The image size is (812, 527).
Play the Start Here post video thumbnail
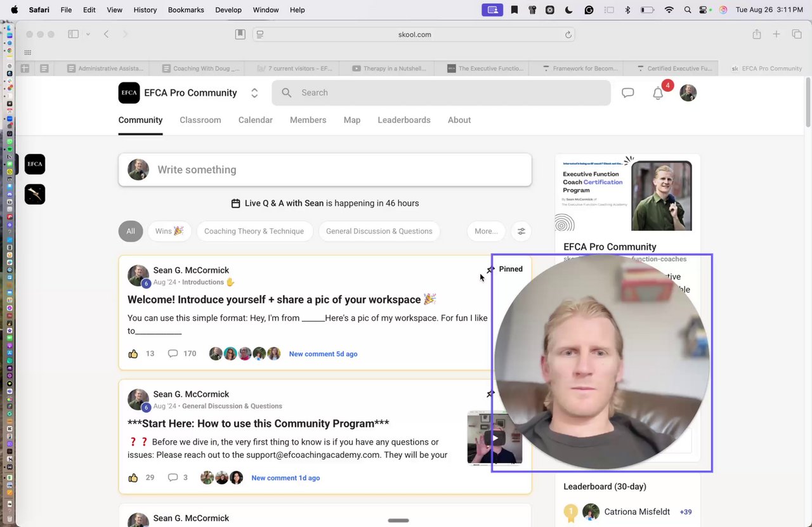(x=495, y=438)
